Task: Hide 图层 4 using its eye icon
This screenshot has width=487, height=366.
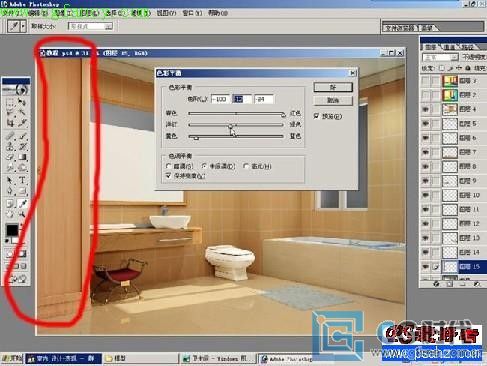Action: 425,109
